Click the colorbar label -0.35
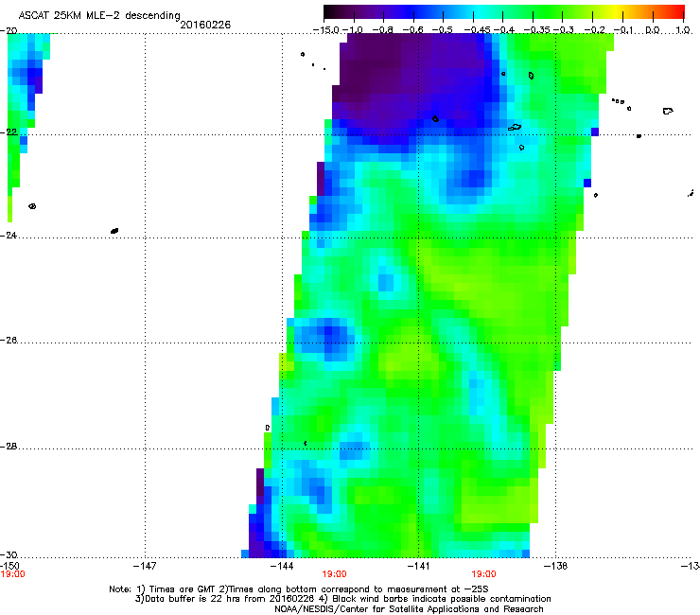The height and width of the screenshot is (615, 700). click(537, 30)
